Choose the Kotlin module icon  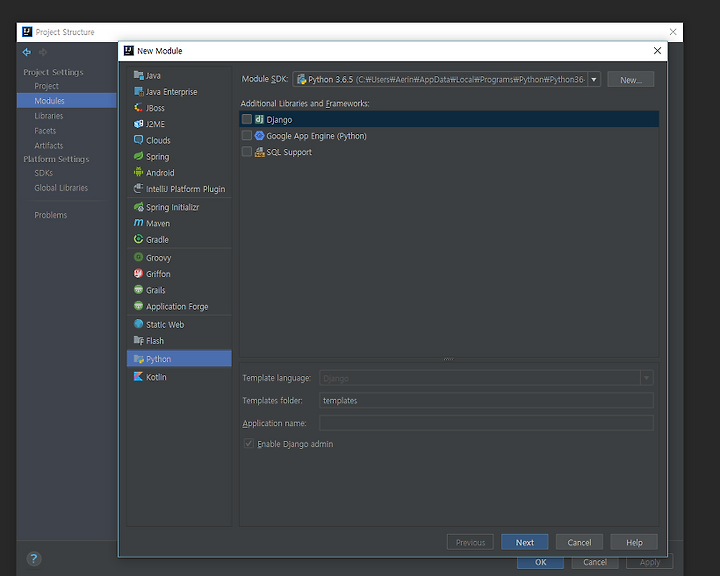[138, 377]
